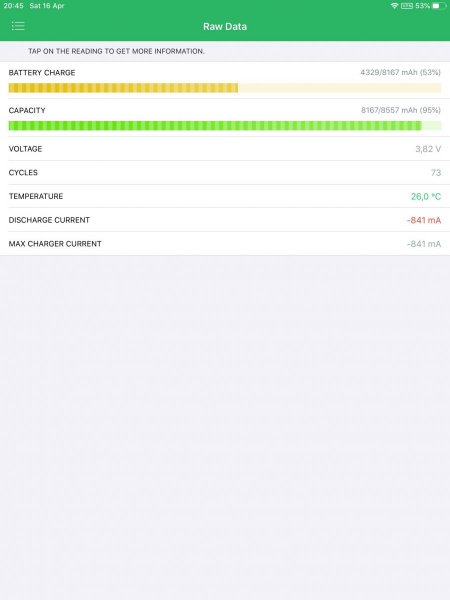Open the hamburger list menu icon

pos(18,26)
